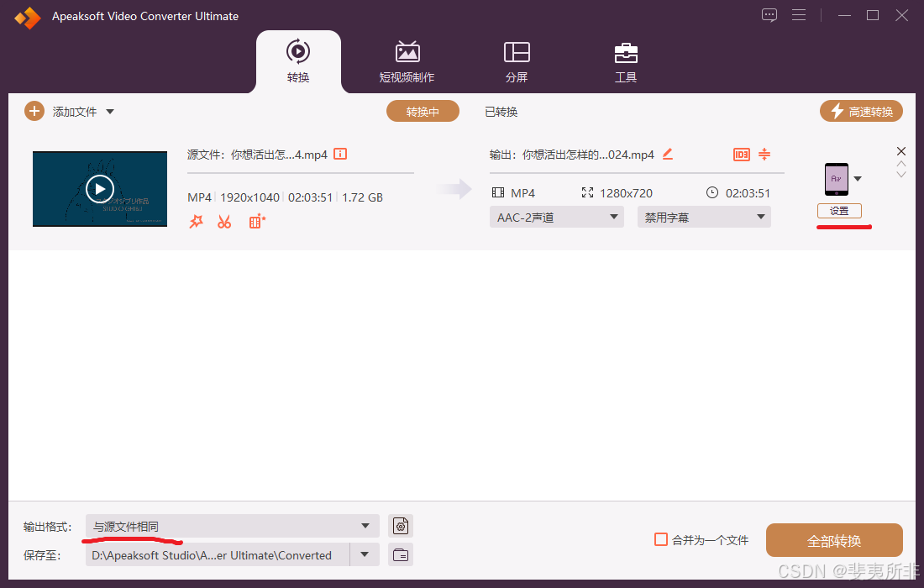Screen dimensions: 924x588
Task: Open the AAC-2声道 audio track dropdown
Action: [556, 218]
